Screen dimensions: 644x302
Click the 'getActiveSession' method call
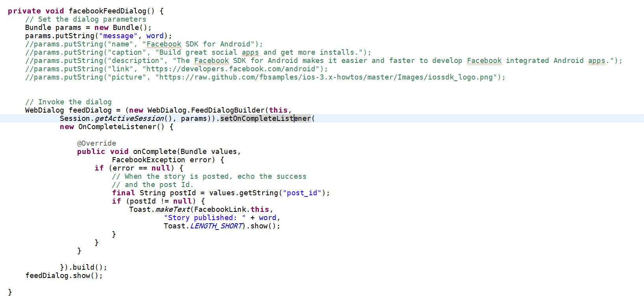(129, 119)
